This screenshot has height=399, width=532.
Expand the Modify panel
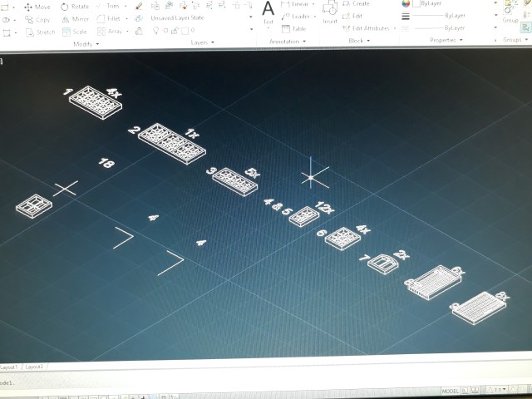tap(86, 44)
